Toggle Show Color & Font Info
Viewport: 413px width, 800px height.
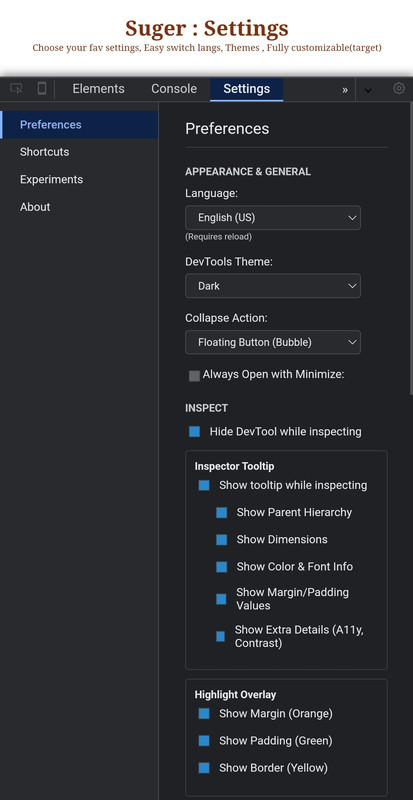tap(222, 567)
